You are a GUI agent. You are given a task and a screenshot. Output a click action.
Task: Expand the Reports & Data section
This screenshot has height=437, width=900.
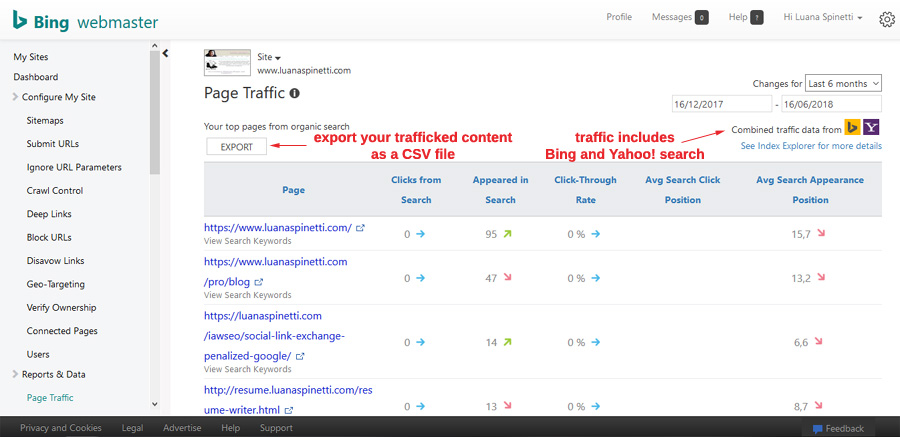[x=16, y=374]
